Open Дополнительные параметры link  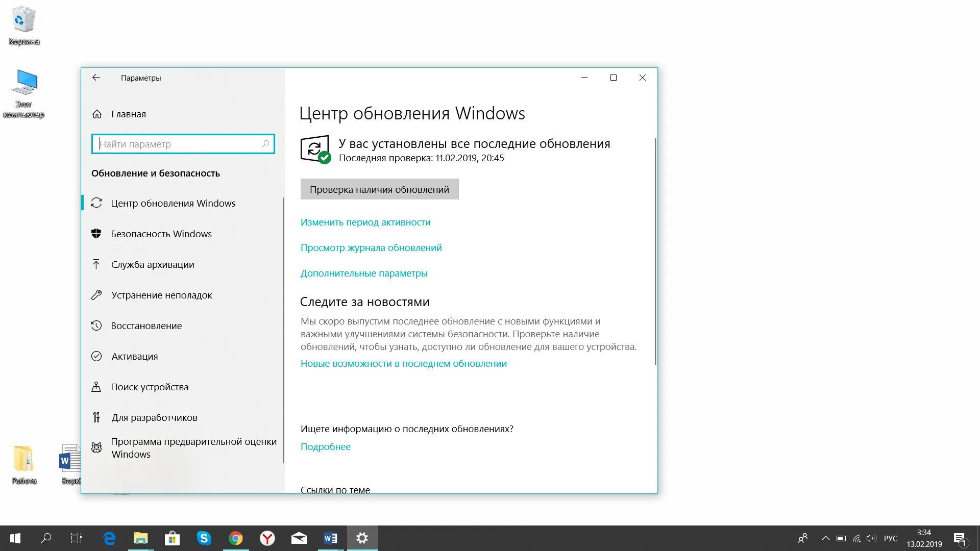pos(364,273)
